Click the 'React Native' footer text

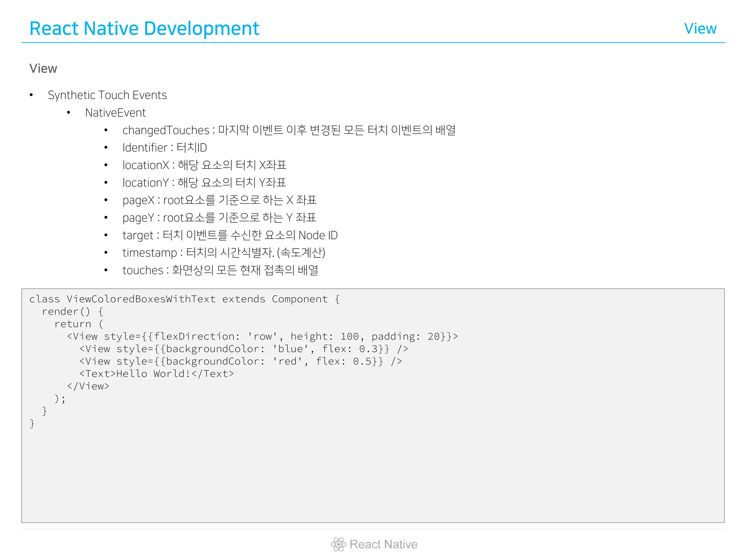click(x=383, y=544)
